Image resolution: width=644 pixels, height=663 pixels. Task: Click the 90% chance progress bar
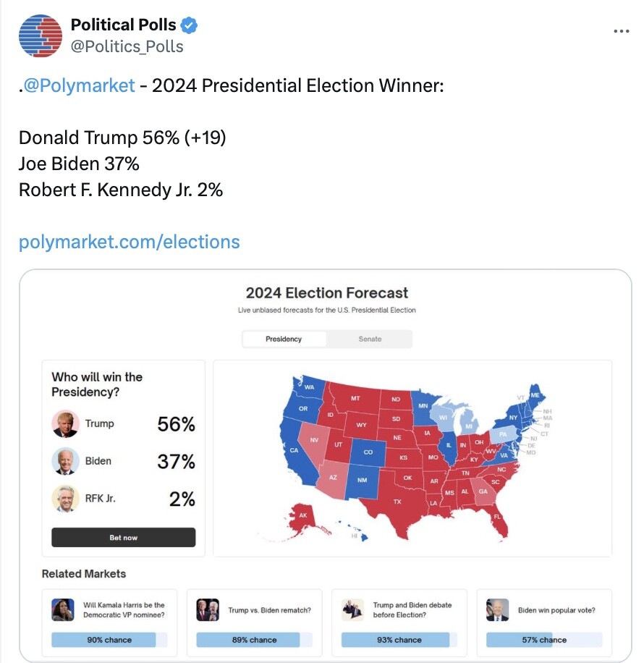coord(109,640)
